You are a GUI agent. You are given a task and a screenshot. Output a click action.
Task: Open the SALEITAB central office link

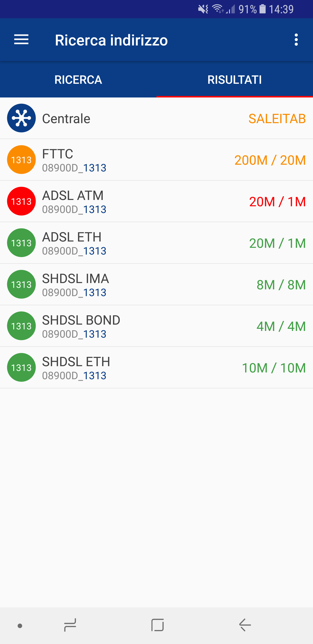(x=277, y=119)
